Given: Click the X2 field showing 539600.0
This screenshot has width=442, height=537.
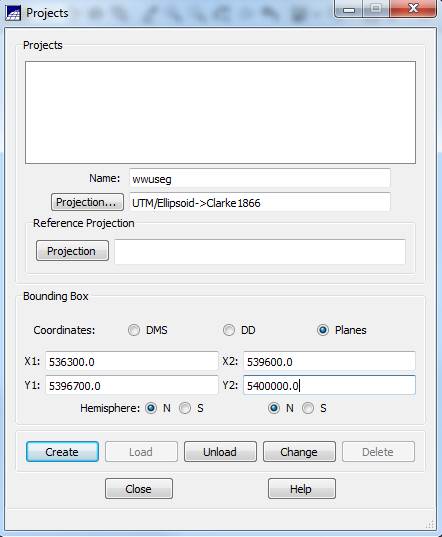Looking at the screenshot, I should [329, 361].
